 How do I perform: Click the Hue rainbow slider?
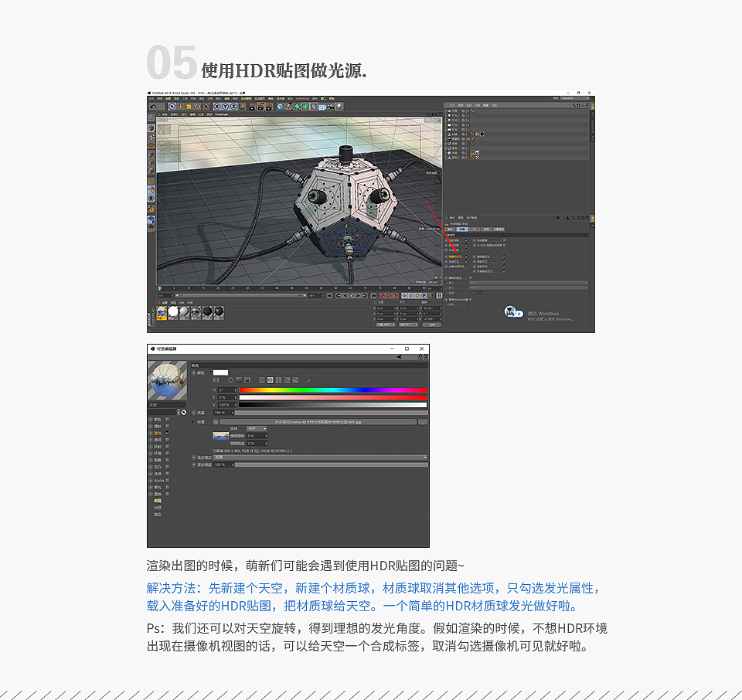333,390
